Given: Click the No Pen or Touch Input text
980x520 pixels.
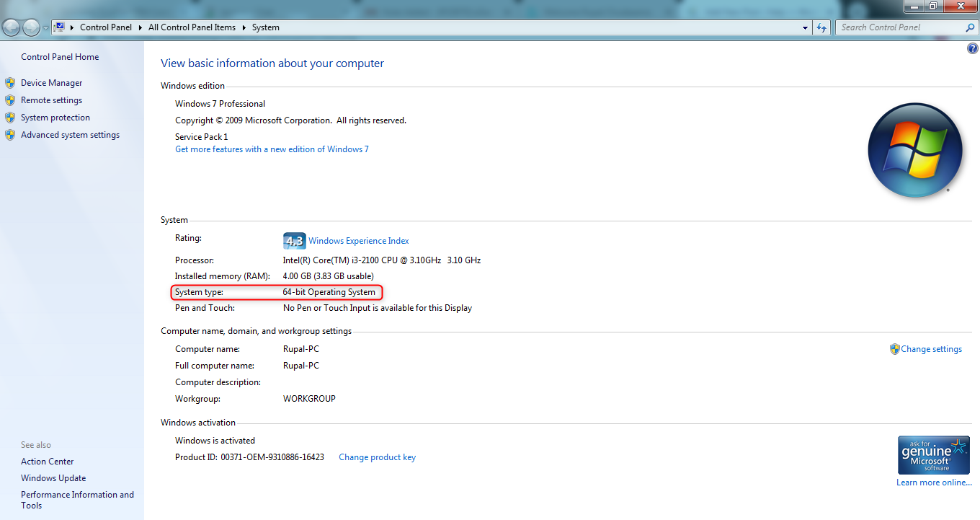Looking at the screenshot, I should click(378, 308).
